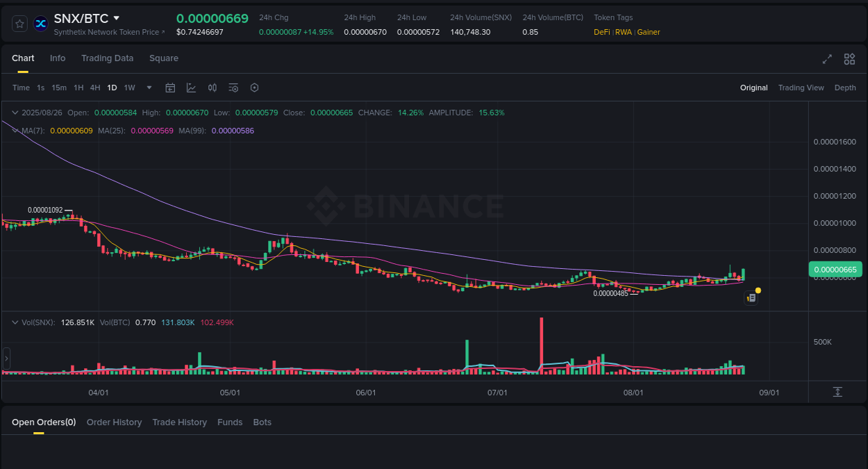This screenshot has width=868, height=469.
Task: Click the green current price label
Action: [x=835, y=269]
